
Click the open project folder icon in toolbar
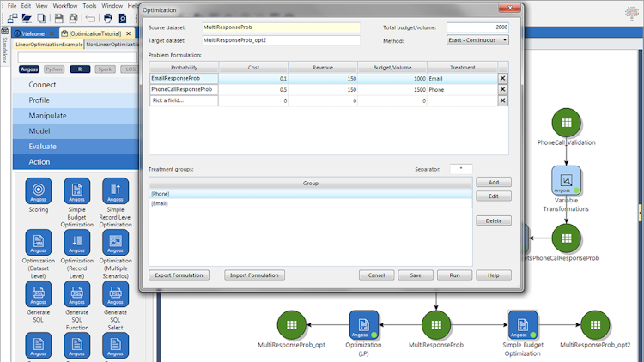pos(27,18)
